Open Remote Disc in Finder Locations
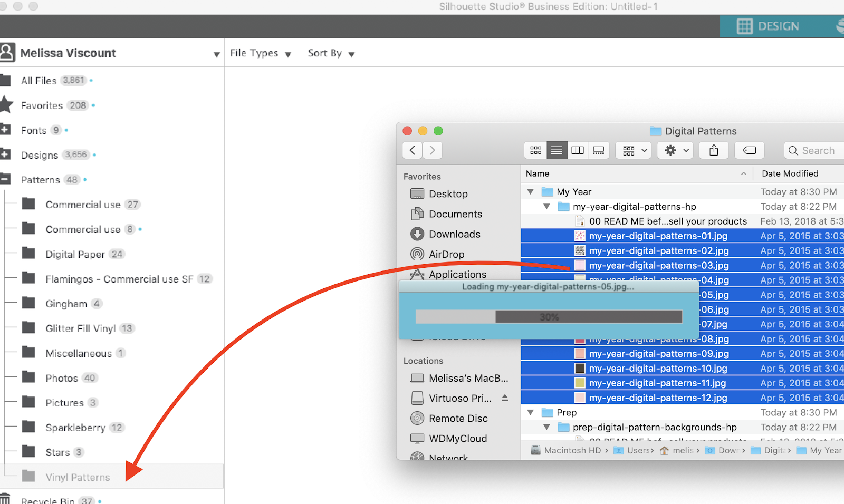 pyautogui.click(x=449, y=418)
